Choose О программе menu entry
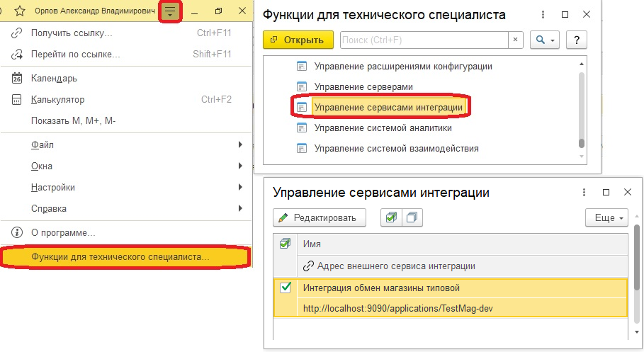 pos(64,232)
